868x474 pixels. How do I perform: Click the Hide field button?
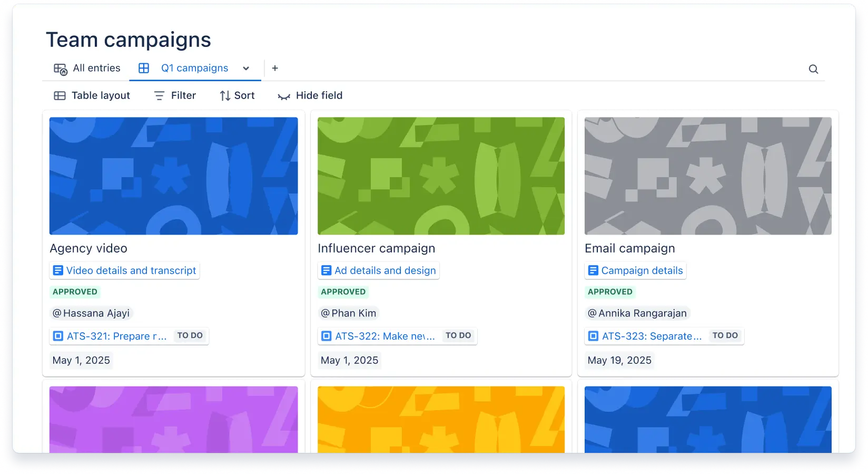point(310,95)
